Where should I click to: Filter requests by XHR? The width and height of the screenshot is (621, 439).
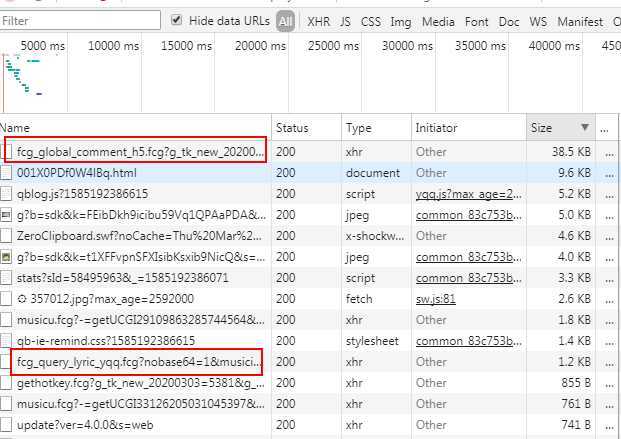[x=318, y=21]
